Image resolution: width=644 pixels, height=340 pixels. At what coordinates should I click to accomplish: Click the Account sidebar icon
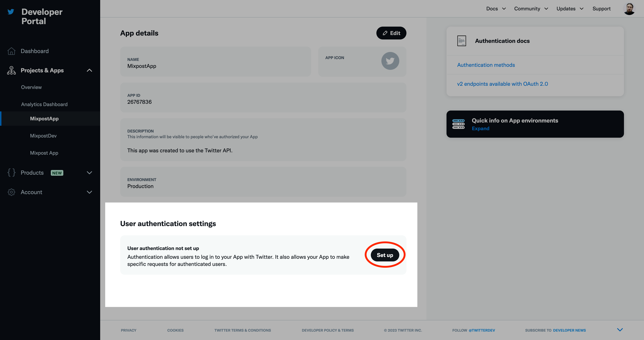(11, 192)
